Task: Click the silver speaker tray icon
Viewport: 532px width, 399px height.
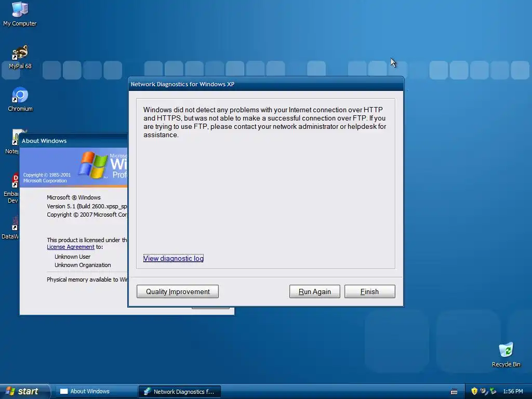Action: click(484, 391)
